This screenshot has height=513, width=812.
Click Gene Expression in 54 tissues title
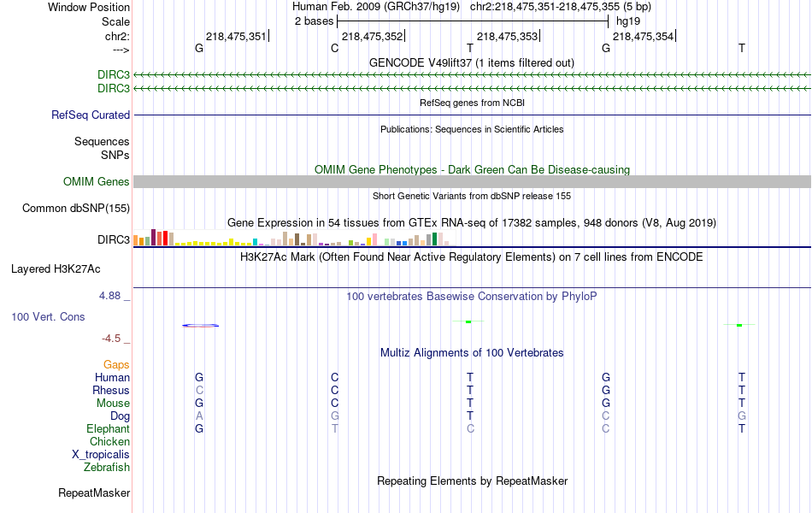472,223
